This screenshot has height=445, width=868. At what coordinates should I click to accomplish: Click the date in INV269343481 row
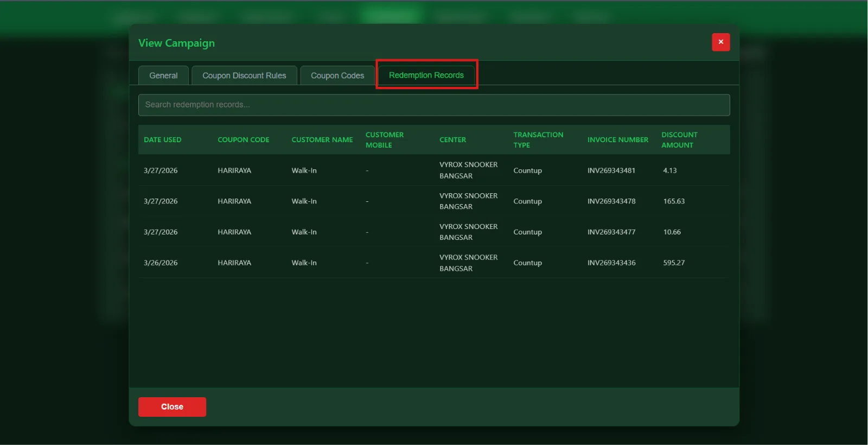pos(161,170)
